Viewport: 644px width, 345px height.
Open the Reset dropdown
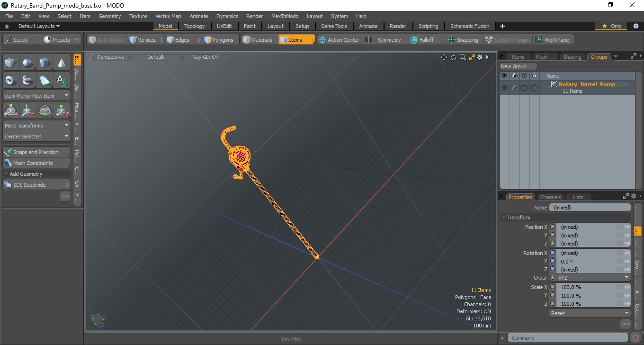[590, 313]
